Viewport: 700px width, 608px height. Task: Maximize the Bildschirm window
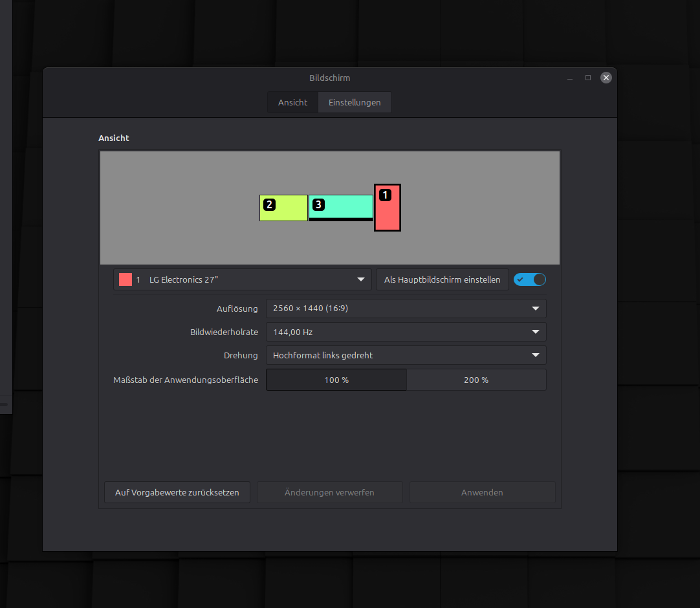(588, 78)
